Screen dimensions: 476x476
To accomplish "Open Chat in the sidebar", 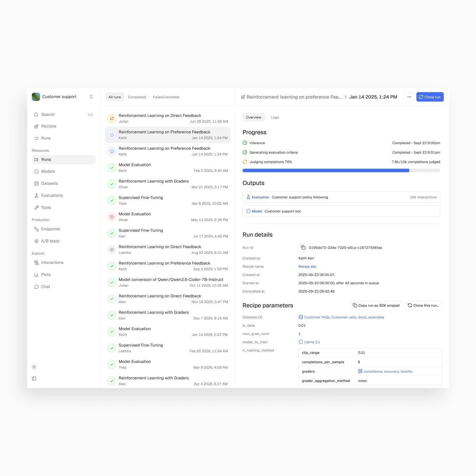I will click(63, 287).
